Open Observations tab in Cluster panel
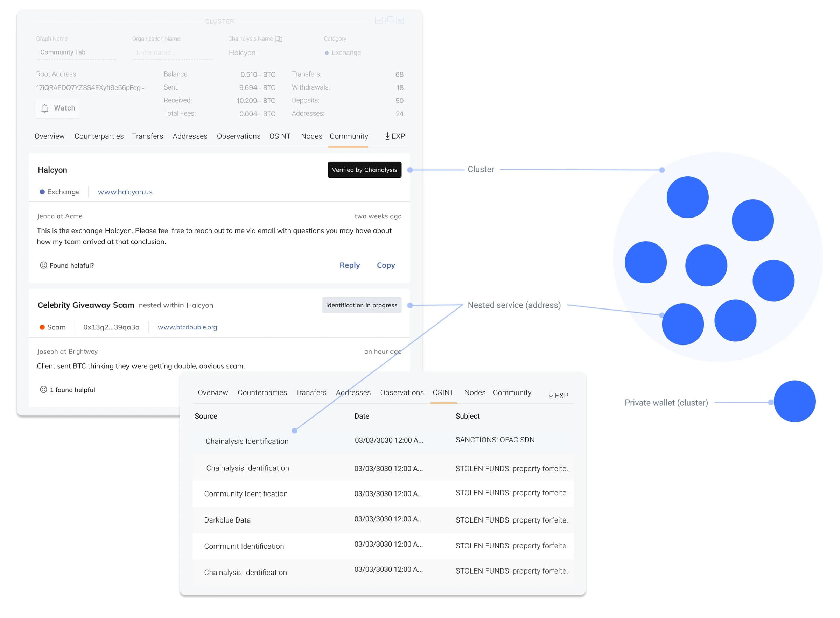Viewport: 840px width, 618px height. 239,136
